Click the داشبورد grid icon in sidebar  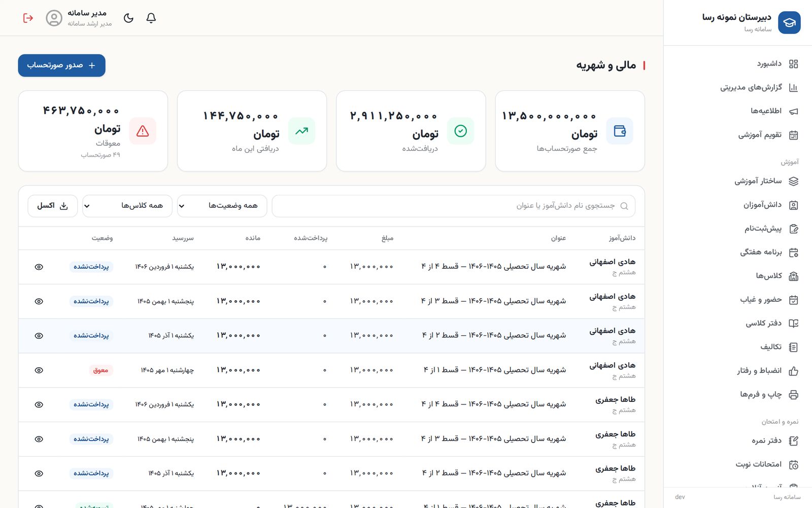[794, 63]
